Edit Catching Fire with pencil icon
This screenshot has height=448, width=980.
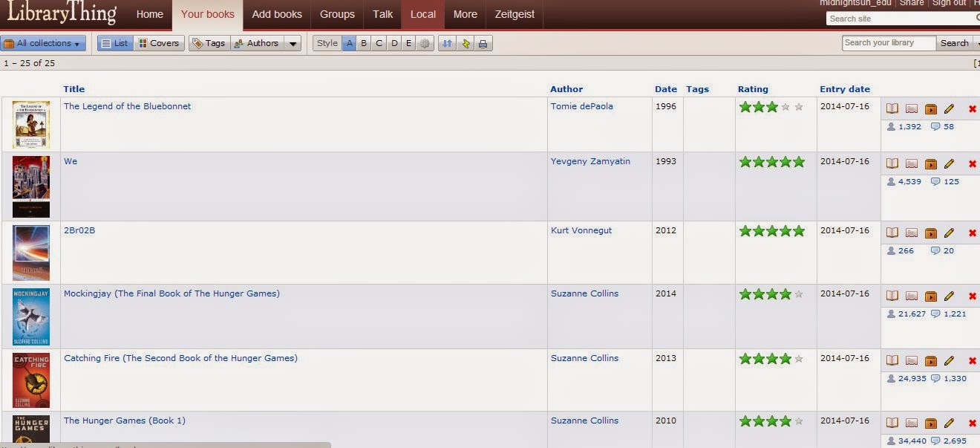949,360
